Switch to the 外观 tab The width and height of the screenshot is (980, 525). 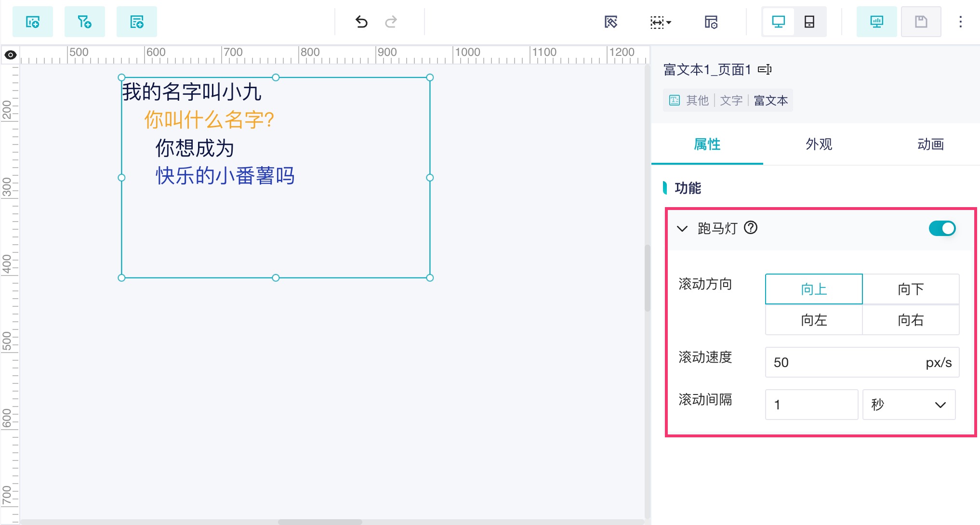coord(819,144)
